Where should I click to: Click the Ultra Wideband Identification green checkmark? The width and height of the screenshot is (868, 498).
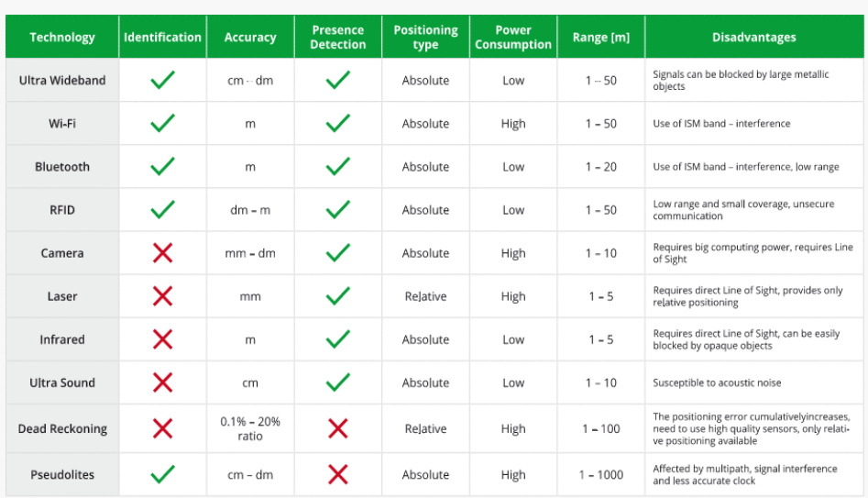pos(162,80)
